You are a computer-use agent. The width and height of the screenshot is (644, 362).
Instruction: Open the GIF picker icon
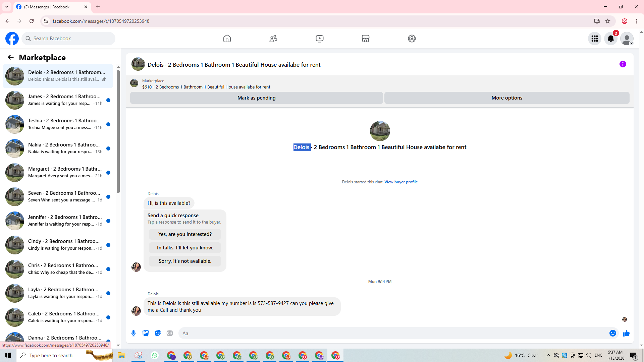click(170, 333)
